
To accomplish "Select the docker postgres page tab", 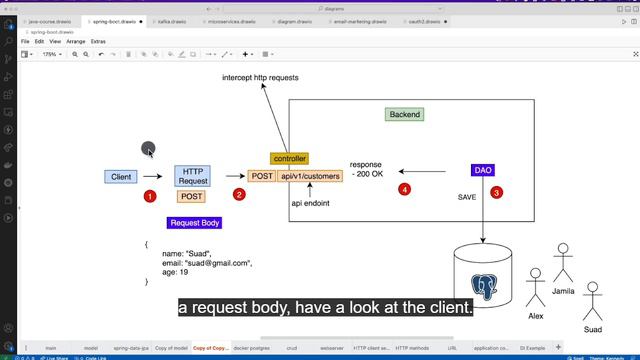I will [251, 348].
